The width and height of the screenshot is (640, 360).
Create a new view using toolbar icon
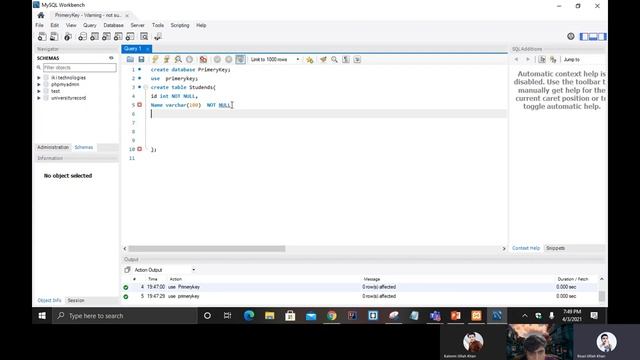(106, 37)
